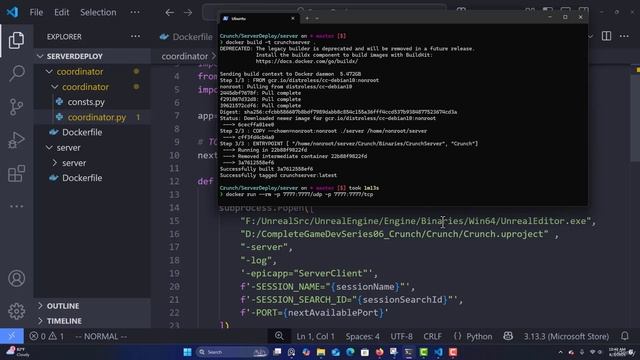
Task: Select interpreter 3.13.3 (Microsoft Store)
Action: 566,336
